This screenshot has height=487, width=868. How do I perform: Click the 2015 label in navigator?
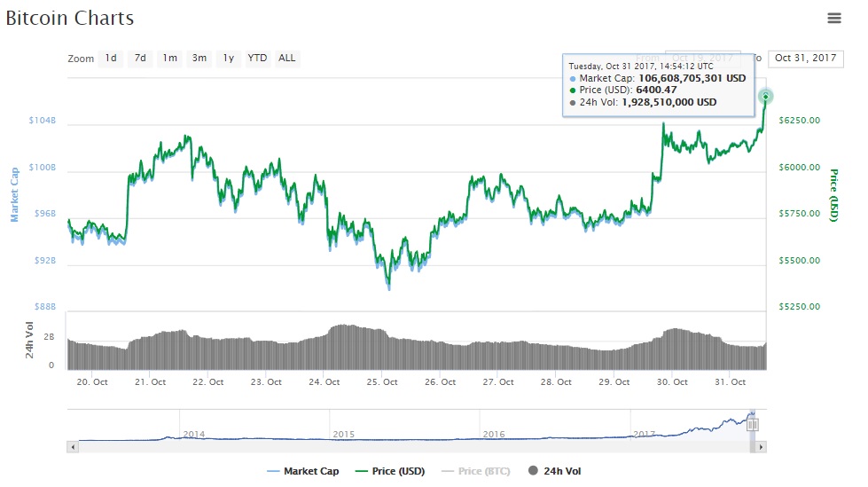[344, 435]
